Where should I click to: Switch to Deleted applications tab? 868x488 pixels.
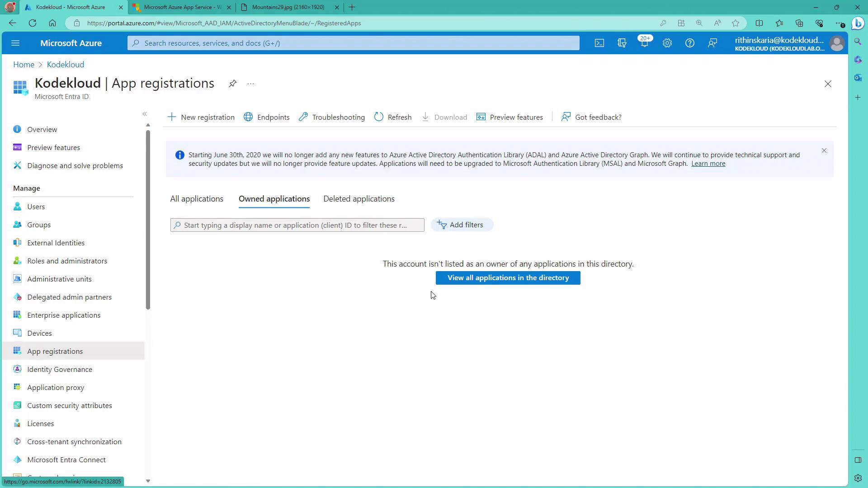pos(359,199)
